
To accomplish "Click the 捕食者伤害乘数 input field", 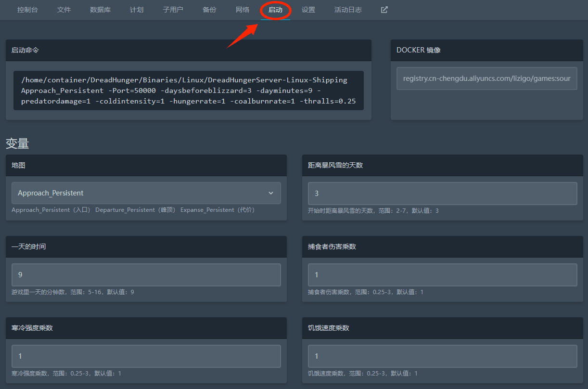I will (x=443, y=274).
